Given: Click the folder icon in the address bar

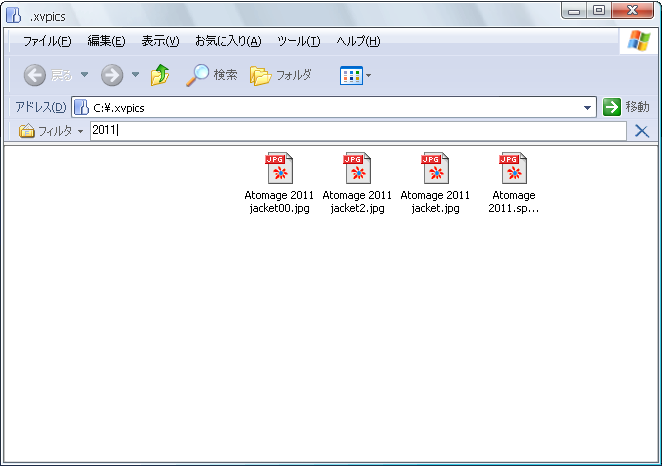Looking at the screenshot, I should (81, 108).
